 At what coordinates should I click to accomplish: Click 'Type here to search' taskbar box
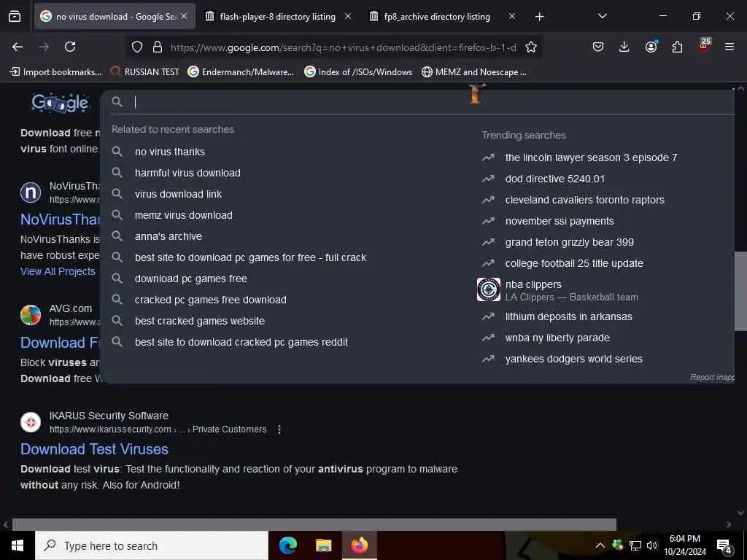coord(152,545)
